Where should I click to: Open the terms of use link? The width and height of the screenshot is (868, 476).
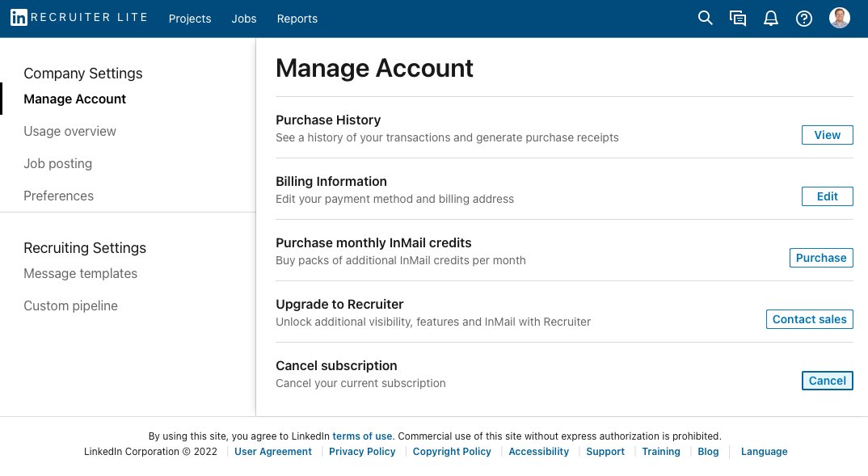tap(362, 436)
